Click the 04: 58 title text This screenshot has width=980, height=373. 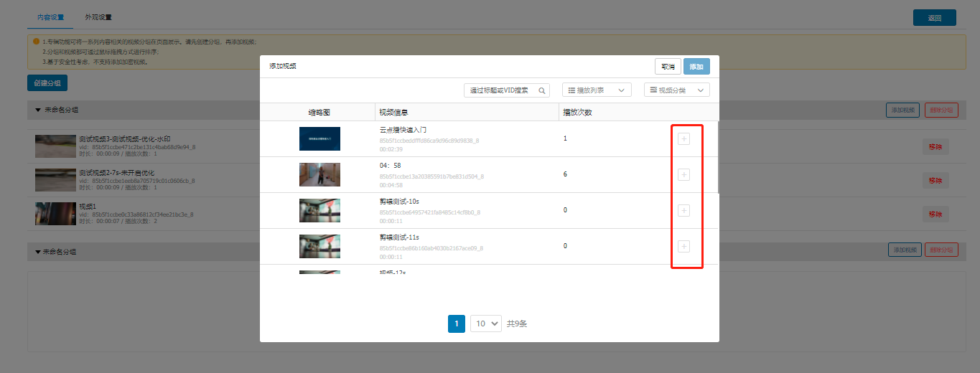tap(390, 166)
